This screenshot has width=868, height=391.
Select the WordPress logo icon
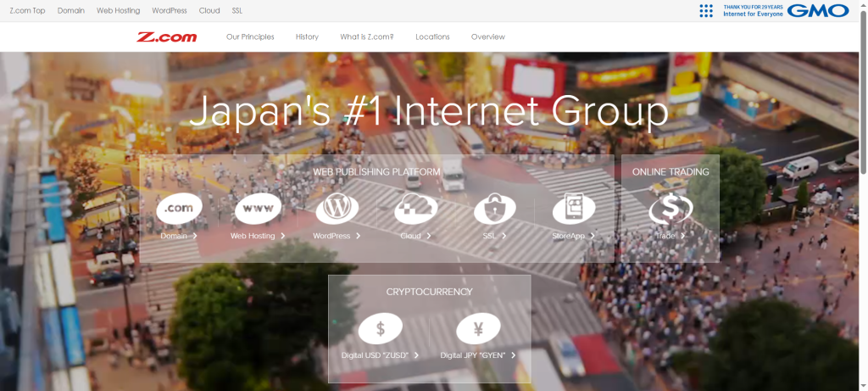(x=337, y=209)
